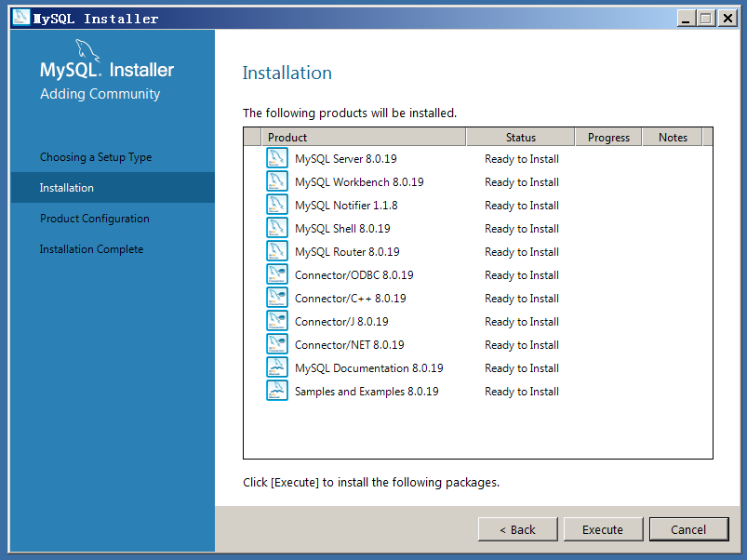Sort by the Product column header

(x=364, y=137)
